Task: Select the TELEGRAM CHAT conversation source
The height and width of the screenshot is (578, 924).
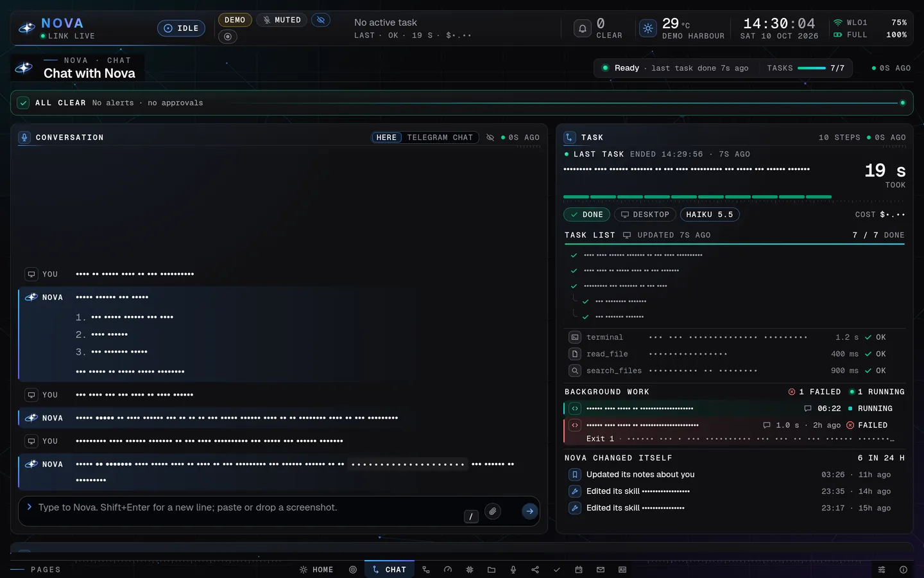Action: [x=440, y=137]
